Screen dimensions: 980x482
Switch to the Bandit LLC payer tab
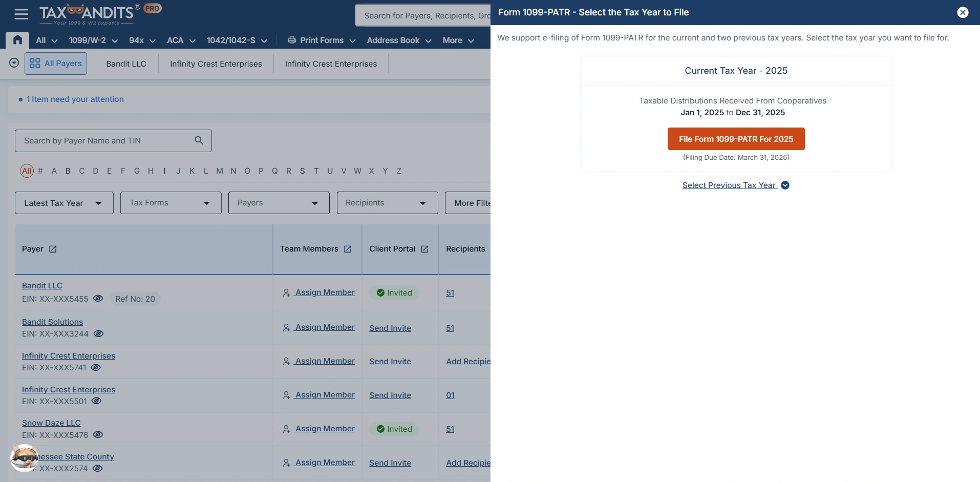click(126, 64)
